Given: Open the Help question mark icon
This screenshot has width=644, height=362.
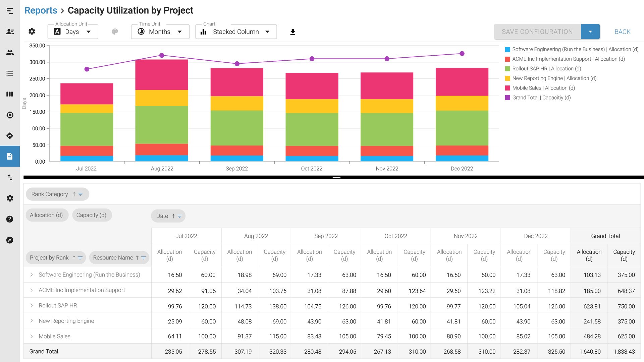Looking at the screenshot, I should [x=10, y=219].
